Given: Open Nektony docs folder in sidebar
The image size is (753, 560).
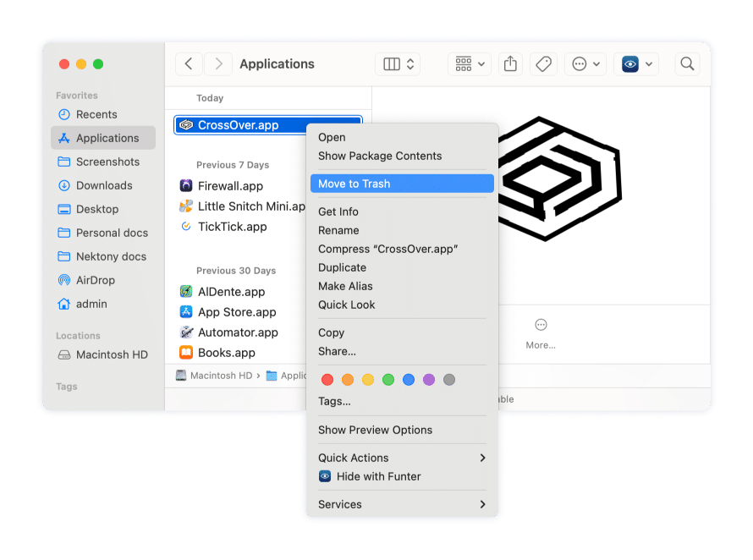Looking at the screenshot, I should (x=102, y=256).
